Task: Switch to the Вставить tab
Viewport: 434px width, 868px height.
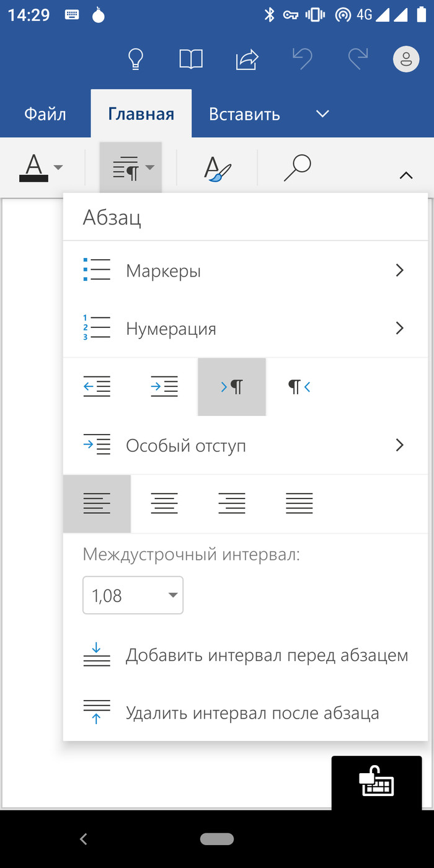Action: [x=244, y=114]
